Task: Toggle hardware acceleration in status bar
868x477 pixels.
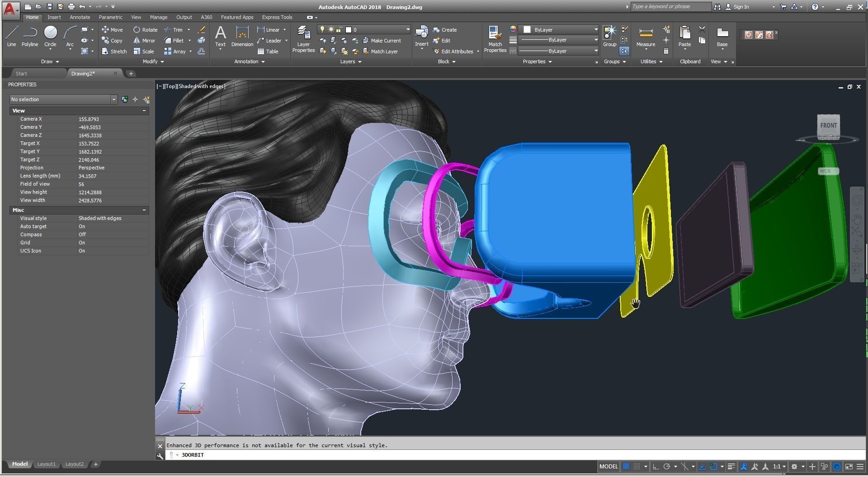Action: point(837,467)
